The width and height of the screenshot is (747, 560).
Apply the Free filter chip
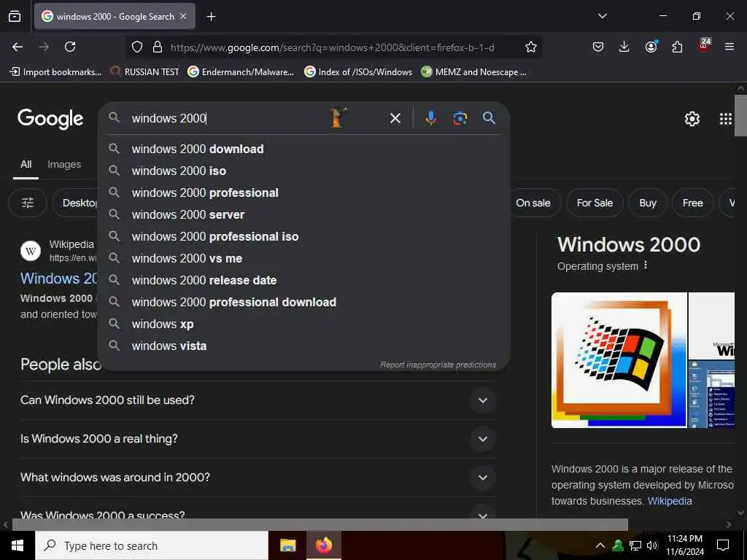pos(693,203)
